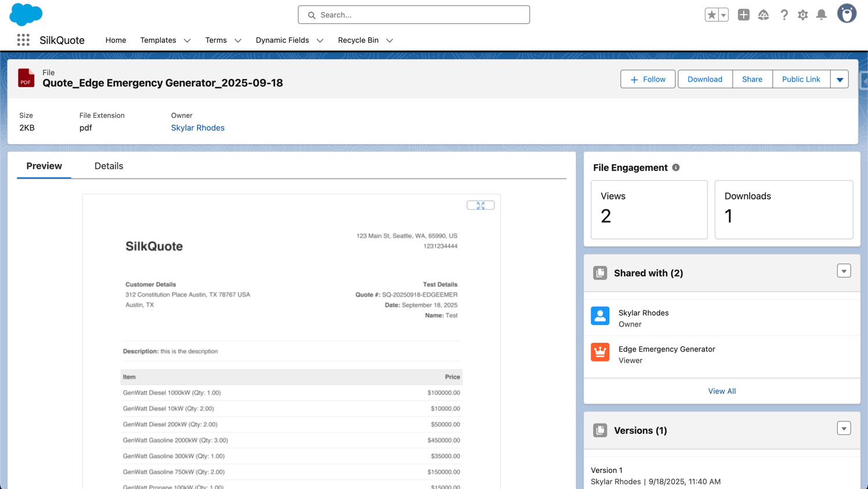Go to the Home nav item

(115, 40)
